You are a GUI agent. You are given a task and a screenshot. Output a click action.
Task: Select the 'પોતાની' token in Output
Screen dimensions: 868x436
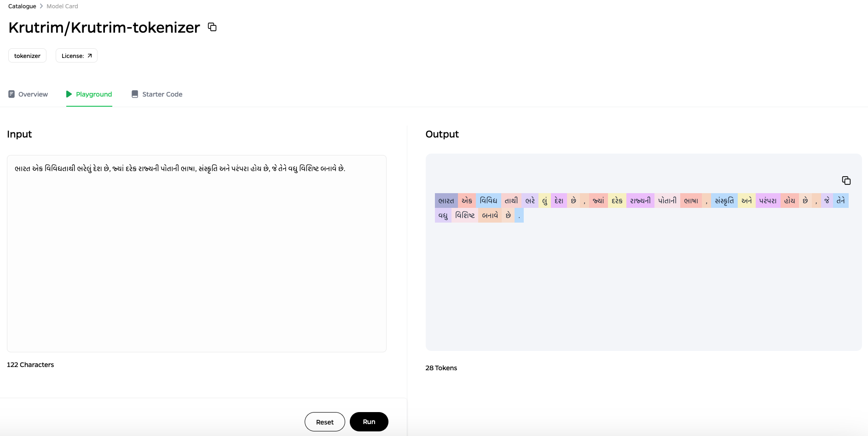(667, 201)
